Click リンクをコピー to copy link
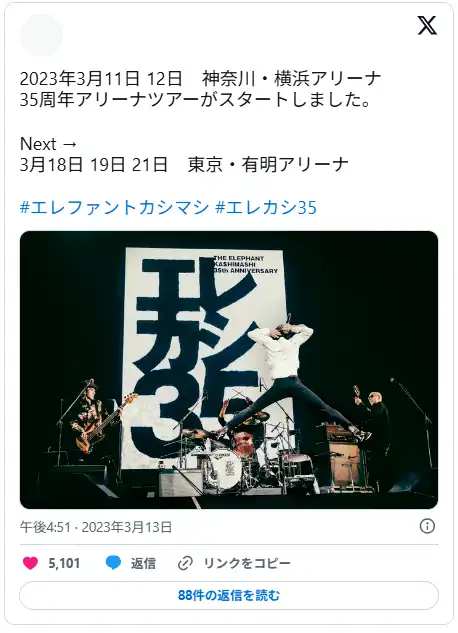Screen dimensions: 458x633 click(x=247, y=563)
